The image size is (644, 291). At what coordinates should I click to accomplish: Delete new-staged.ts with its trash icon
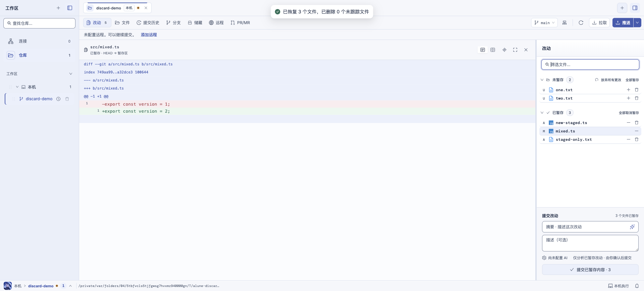[637, 123]
